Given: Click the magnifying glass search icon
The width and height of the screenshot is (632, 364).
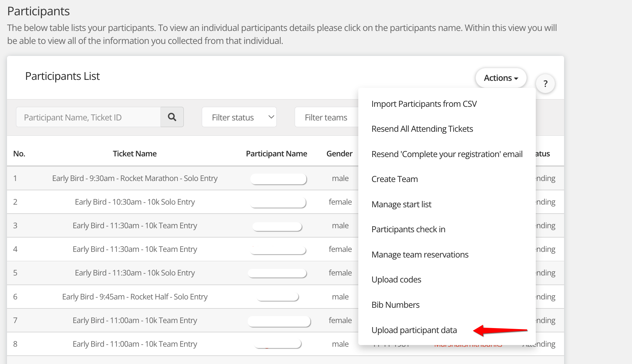Looking at the screenshot, I should click(172, 117).
